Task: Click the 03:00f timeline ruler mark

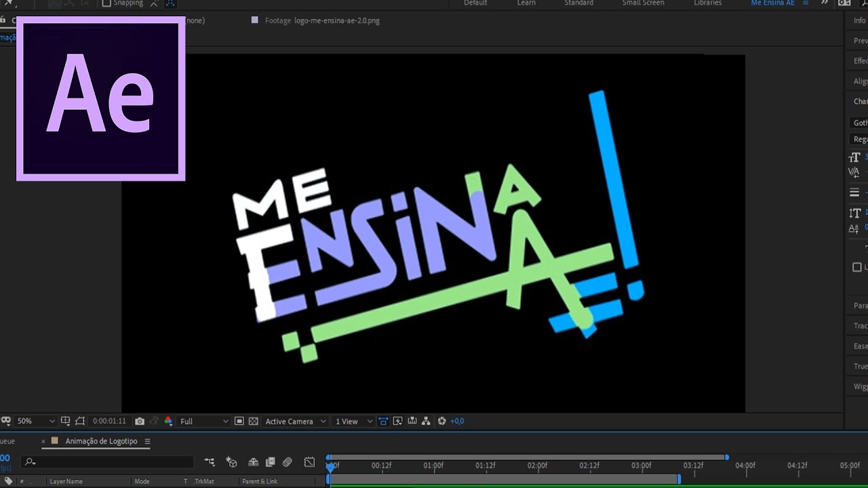Action: point(642,466)
